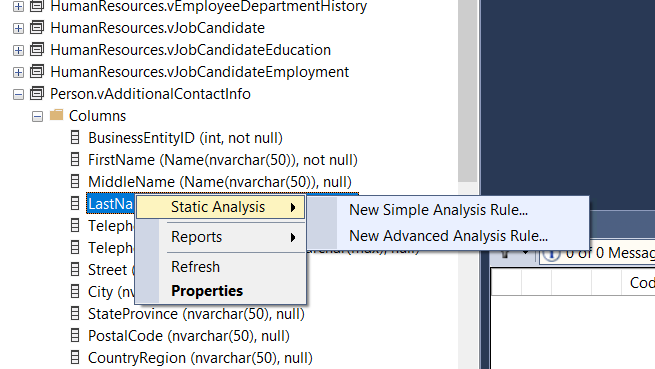Click the PostalCode column icon
The image size is (655, 369).
tap(75, 336)
